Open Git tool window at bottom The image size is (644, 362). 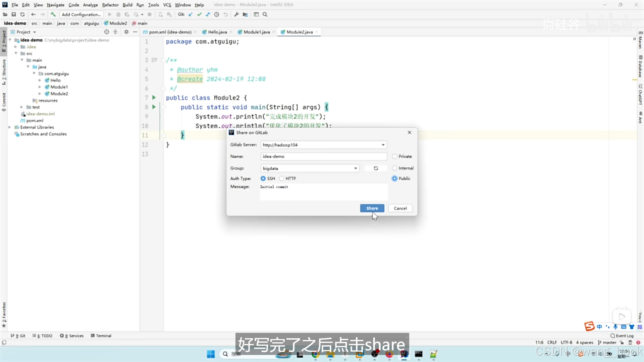(18, 336)
